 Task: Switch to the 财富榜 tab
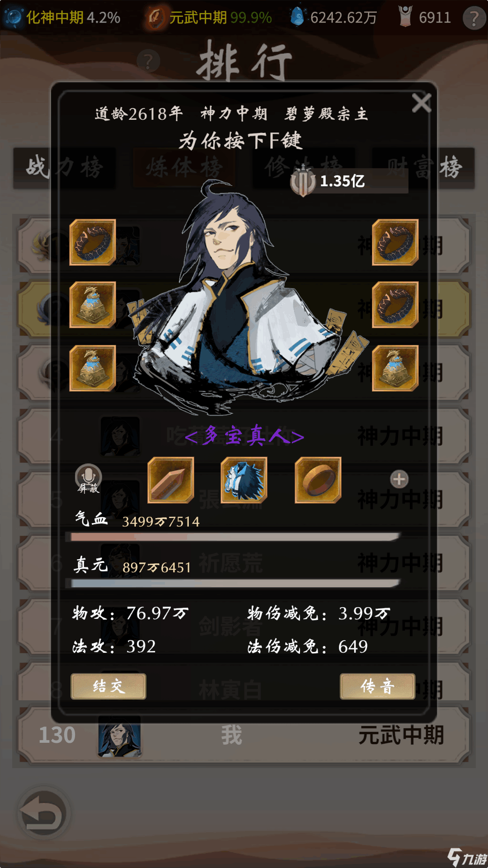coord(423,168)
